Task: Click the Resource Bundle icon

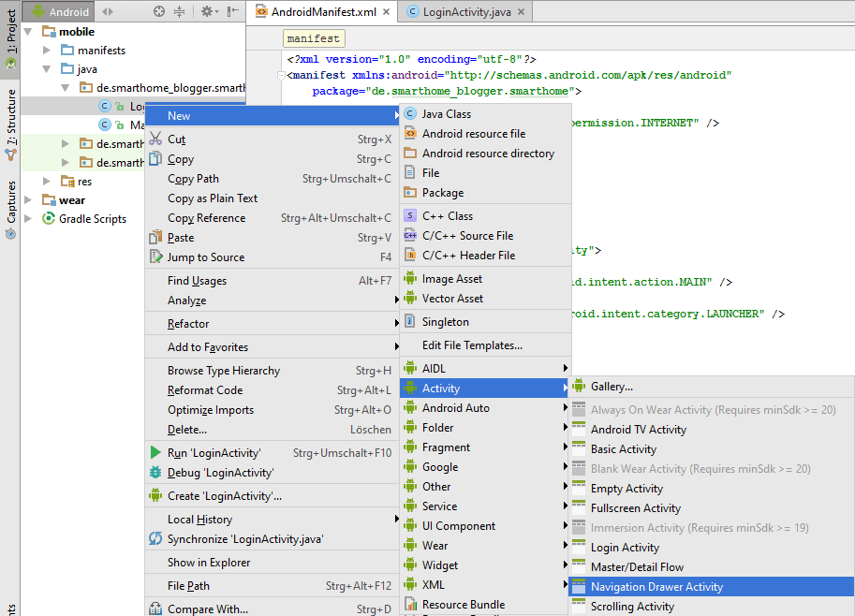Action: point(410,604)
